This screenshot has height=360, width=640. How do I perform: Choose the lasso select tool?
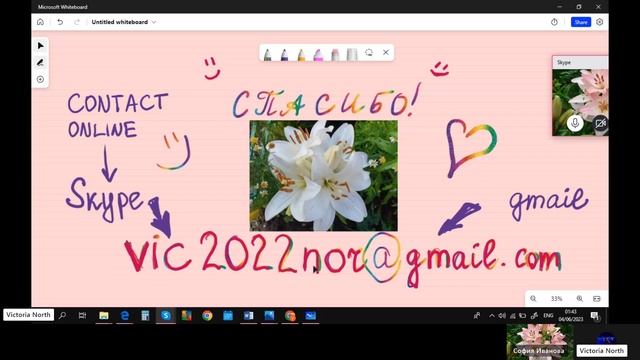point(369,52)
